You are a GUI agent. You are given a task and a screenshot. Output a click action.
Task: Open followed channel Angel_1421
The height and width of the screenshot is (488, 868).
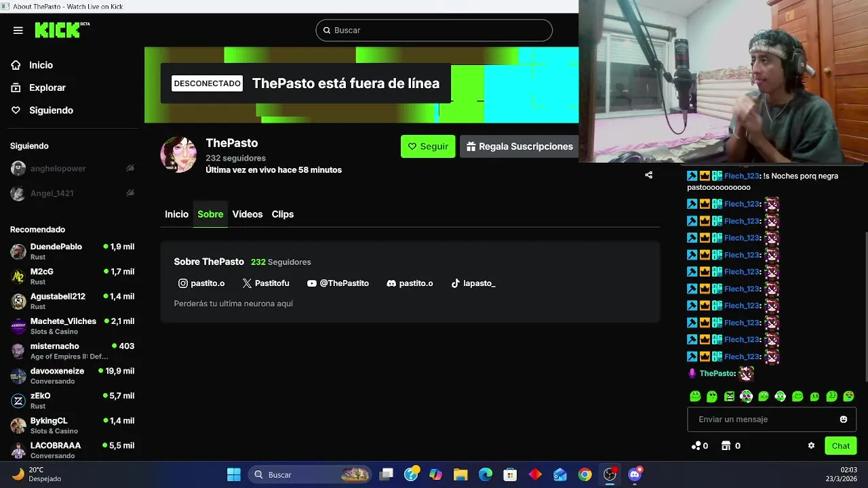(x=52, y=193)
